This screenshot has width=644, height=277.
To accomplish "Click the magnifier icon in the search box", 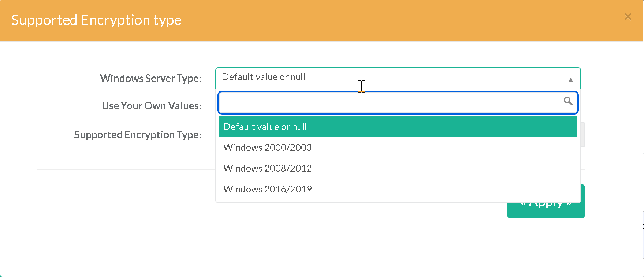I will pos(568,101).
